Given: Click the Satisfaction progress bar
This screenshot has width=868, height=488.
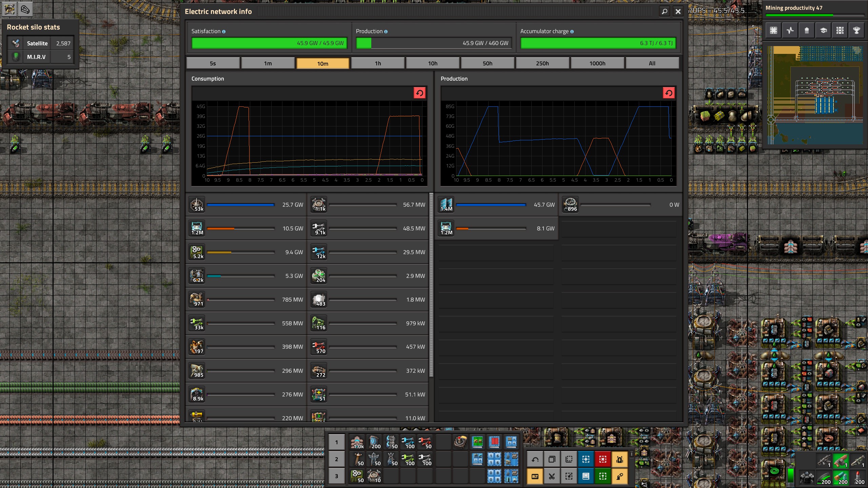Looking at the screenshot, I should [x=269, y=43].
